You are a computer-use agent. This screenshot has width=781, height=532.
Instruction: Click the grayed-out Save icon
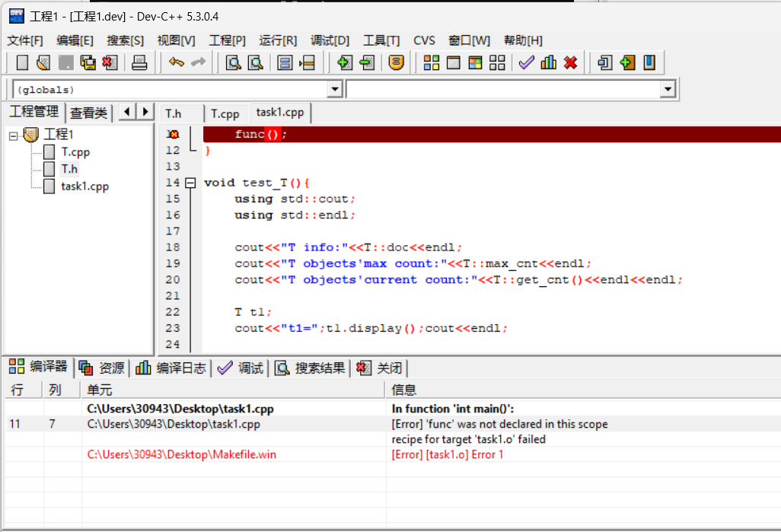(65, 62)
